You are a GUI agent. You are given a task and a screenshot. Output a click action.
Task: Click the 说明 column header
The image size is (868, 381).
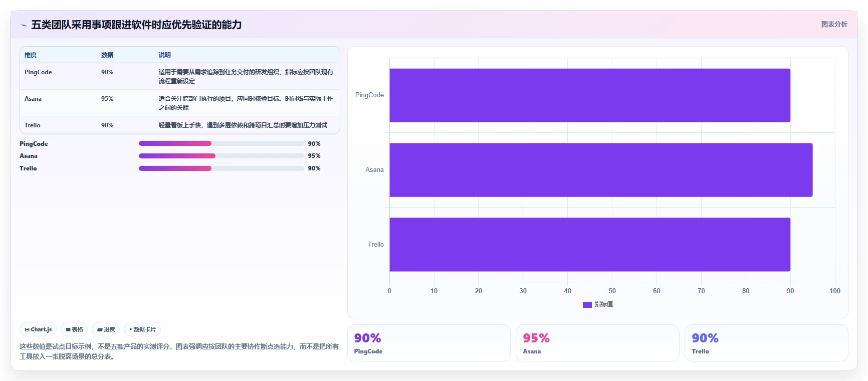[165, 55]
